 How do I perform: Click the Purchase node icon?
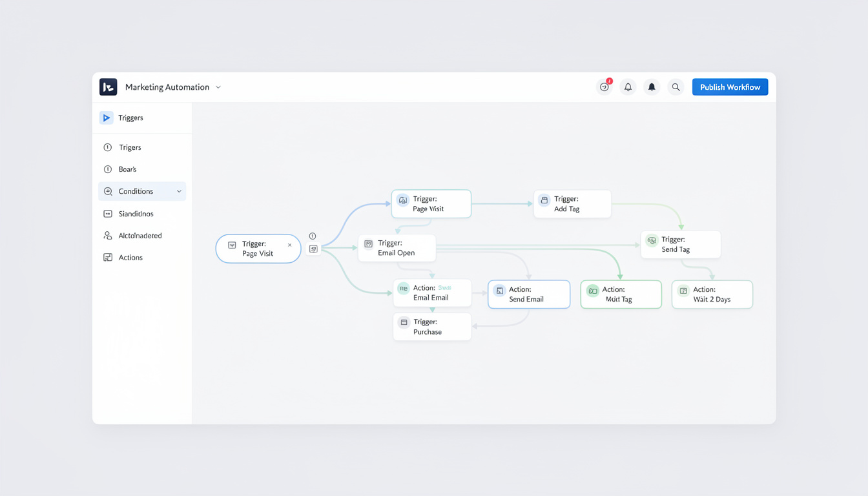coord(404,322)
